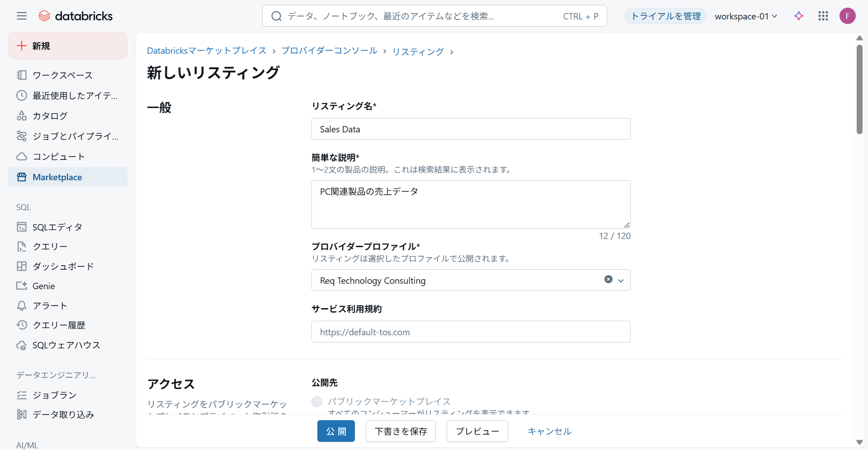Click the Compute cloud icon
Viewport: 868px width, 450px height.
[x=22, y=157]
